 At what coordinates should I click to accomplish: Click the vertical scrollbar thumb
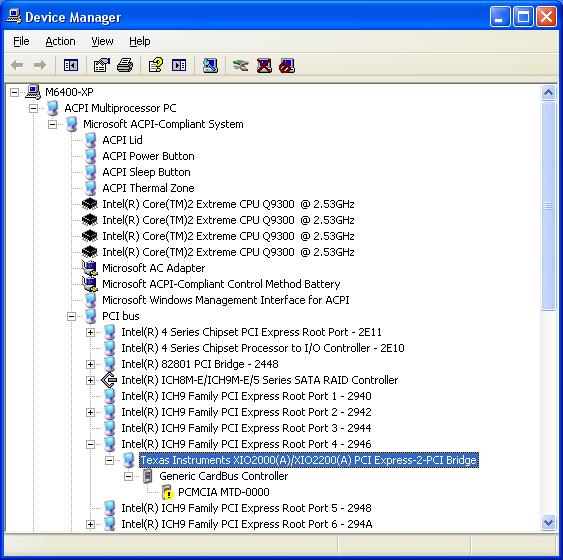click(x=548, y=206)
